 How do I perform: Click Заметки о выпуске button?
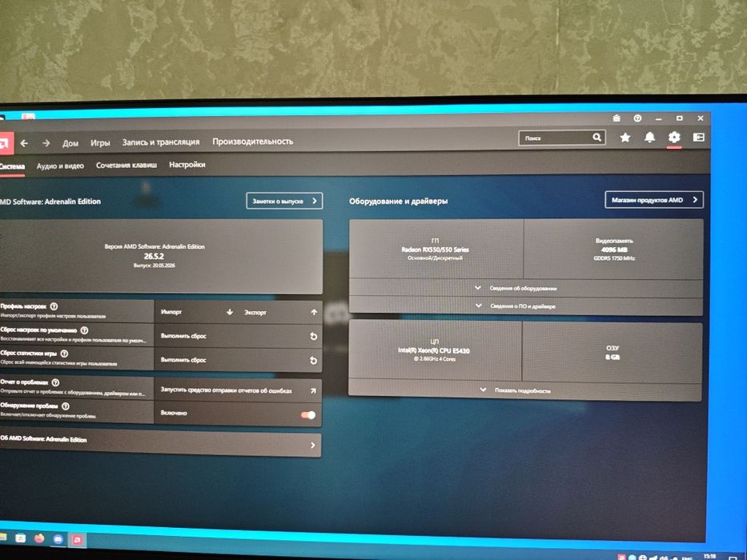pyautogui.click(x=284, y=201)
